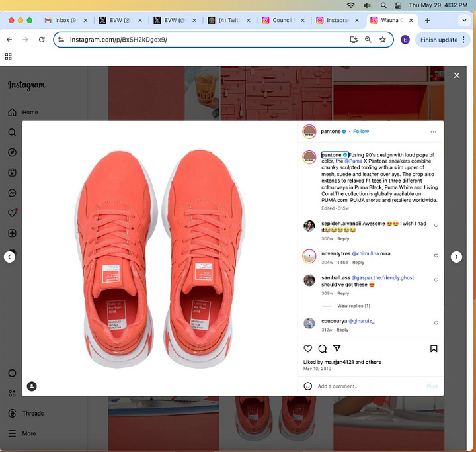The height and width of the screenshot is (452, 476).
Task: Follow the pantone account
Action: (361, 131)
